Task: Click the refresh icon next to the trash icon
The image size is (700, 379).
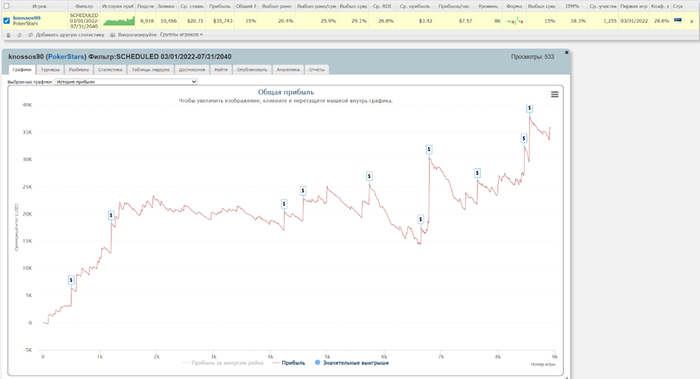Action: [x=19, y=35]
